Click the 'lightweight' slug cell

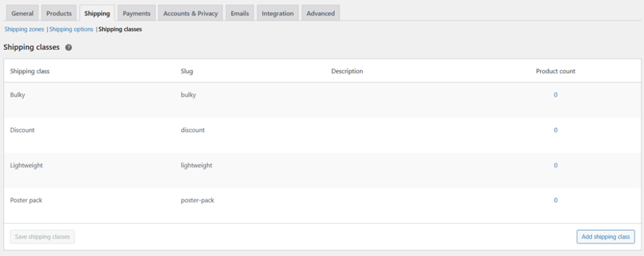(x=196, y=165)
